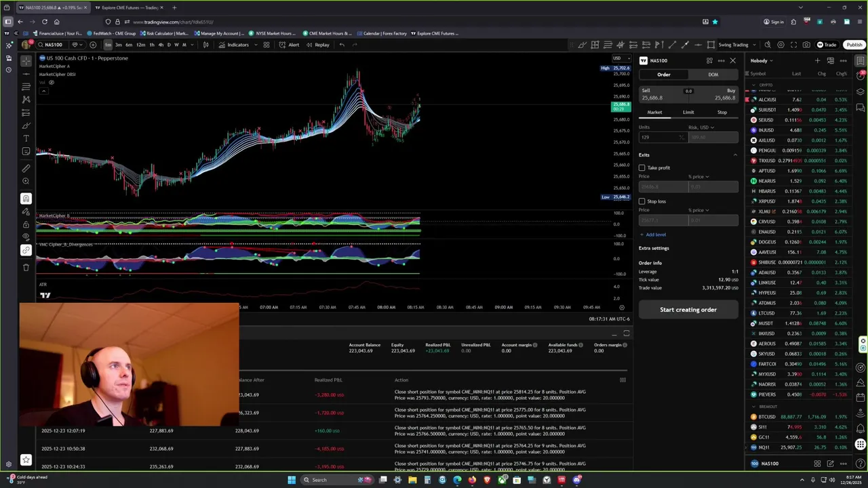The width and height of the screenshot is (868, 488).
Task: Select the crosshair cursor tool
Action: (26, 60)
